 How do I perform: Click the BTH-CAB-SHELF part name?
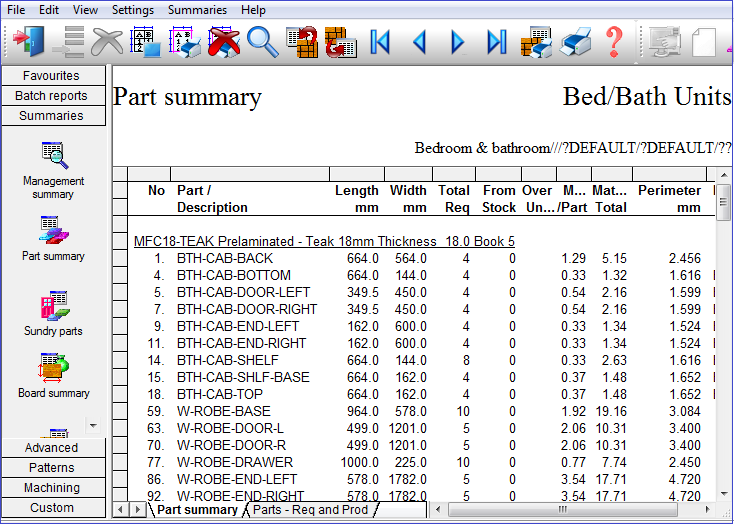pos(228,360)
